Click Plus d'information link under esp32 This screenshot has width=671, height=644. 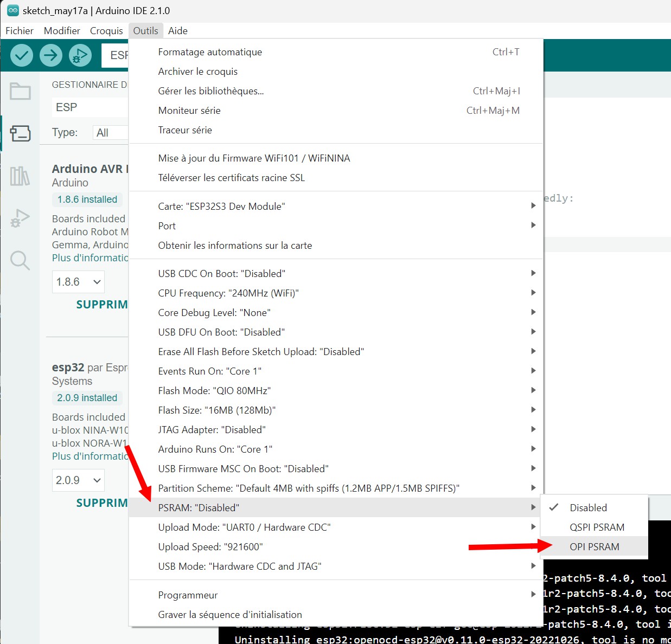[90, 456]
